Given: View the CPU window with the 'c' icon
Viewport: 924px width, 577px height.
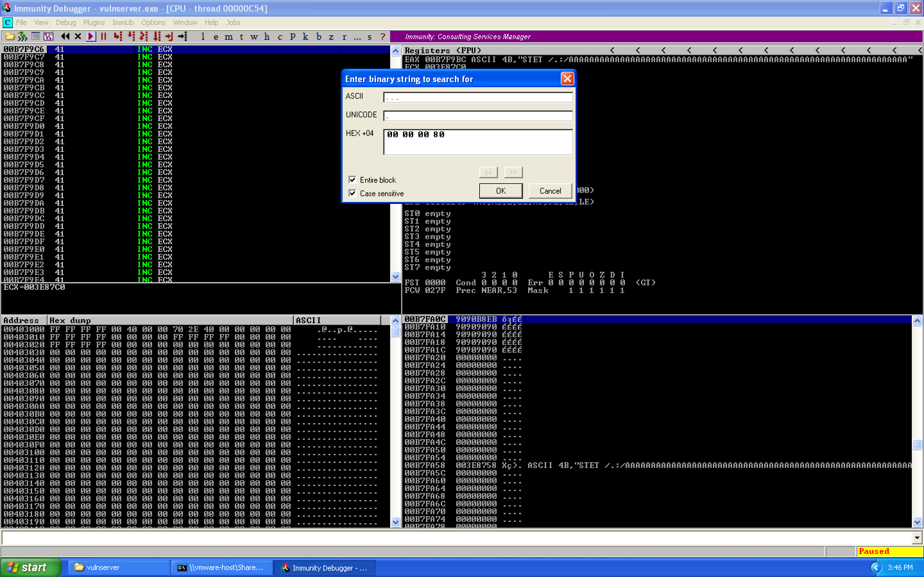Looking at the screenshot, I should pos(280,37).
